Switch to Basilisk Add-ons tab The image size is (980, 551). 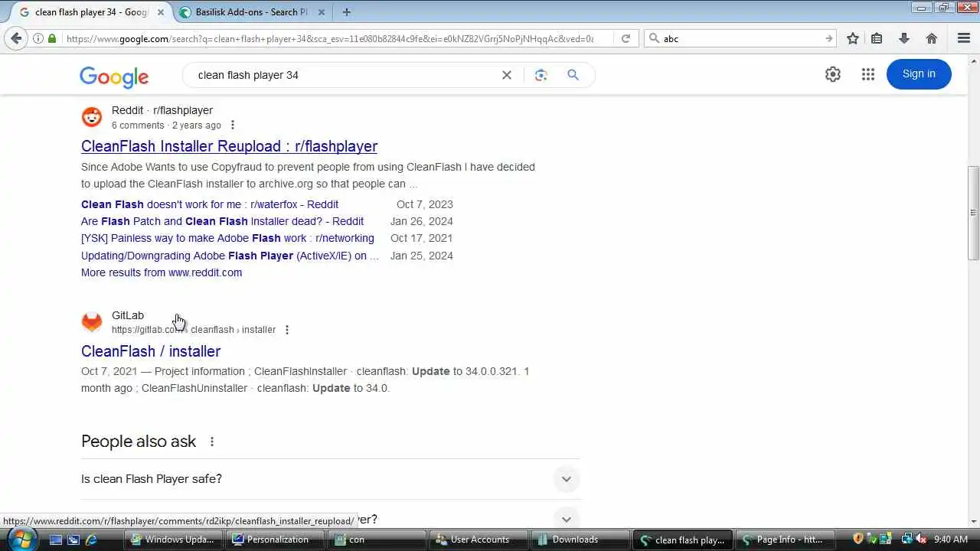[253, 12]
